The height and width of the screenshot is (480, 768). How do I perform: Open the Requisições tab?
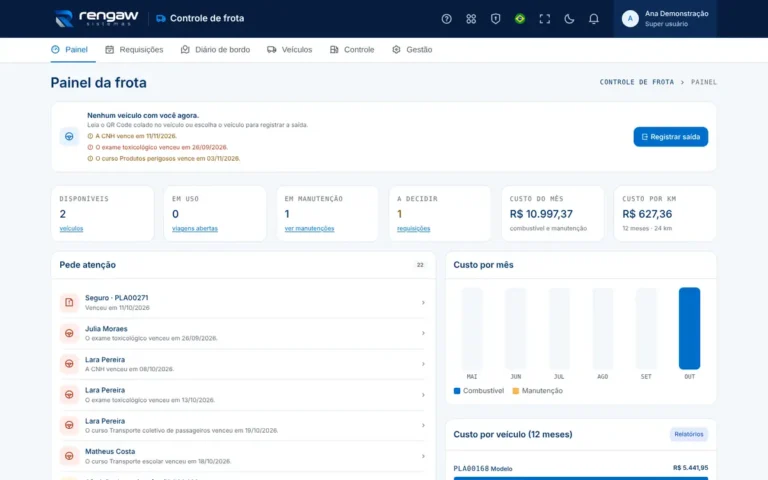click(x=134, y=49)
